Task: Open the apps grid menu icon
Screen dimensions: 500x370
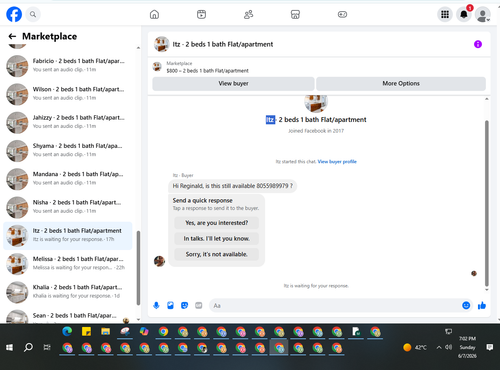Action: coord(445,14)
